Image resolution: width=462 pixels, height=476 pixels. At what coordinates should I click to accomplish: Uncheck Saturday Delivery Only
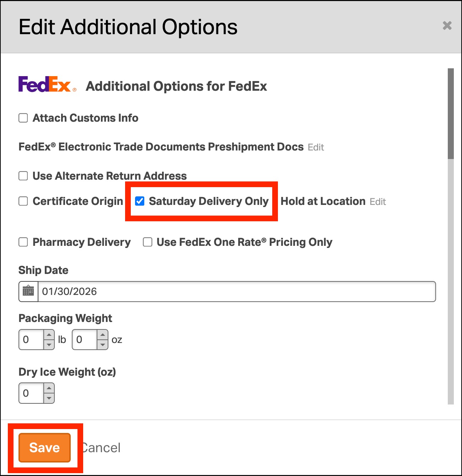pyautogui.click(x=140, y=201)
